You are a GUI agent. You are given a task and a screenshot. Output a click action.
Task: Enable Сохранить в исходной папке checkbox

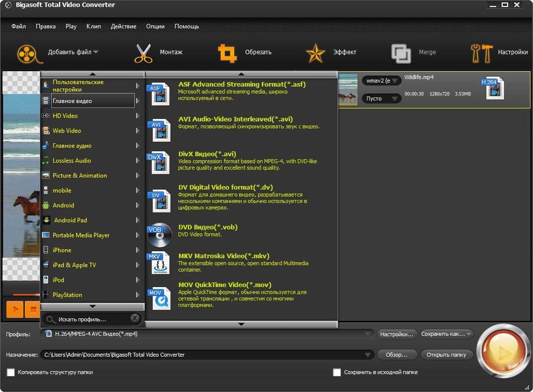tap(337, 372)
